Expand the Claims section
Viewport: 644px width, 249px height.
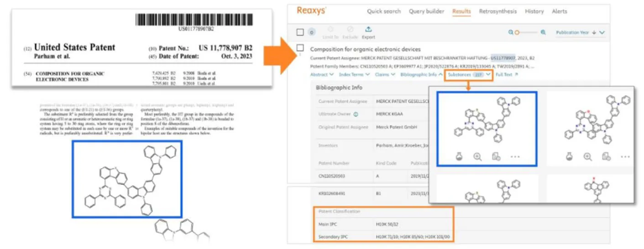coord(385,74)
